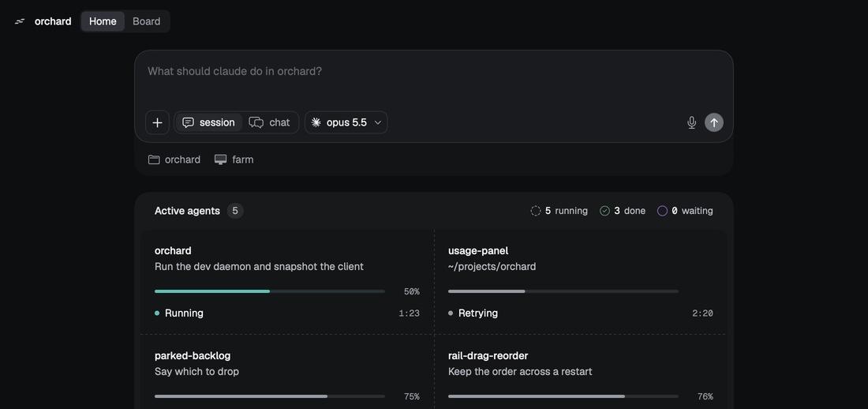Click the ~/projects/orchard path text
Screen dimensions: 868x409
click(492, 267)
